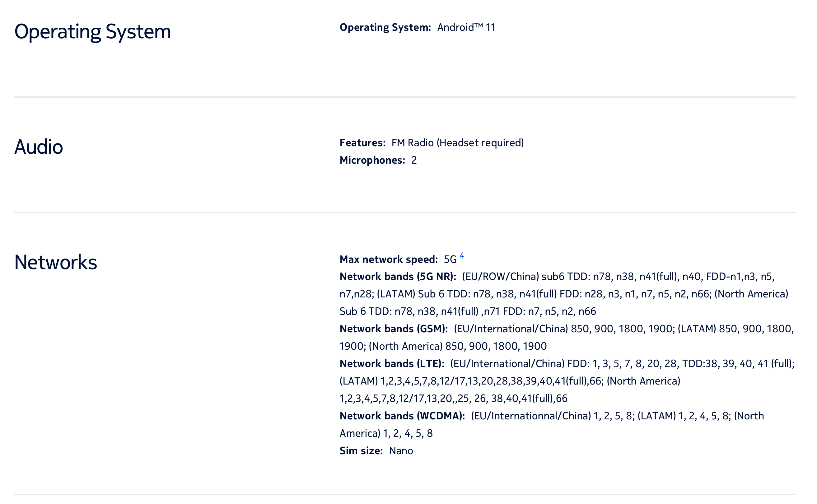
Task: Click the Max network speed: label
Action: (388, 259)
